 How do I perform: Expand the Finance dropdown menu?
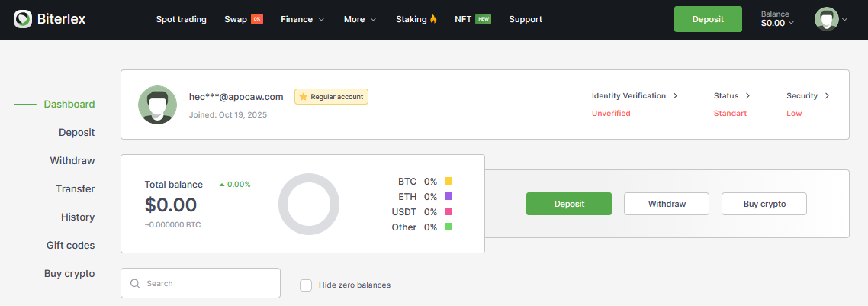click(303, 19)
